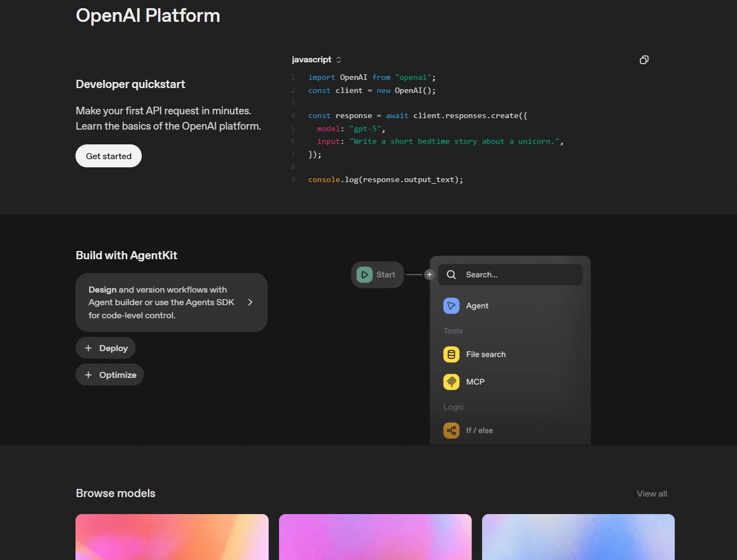Pick the If / else logic icon

click(x=451, y=430)
